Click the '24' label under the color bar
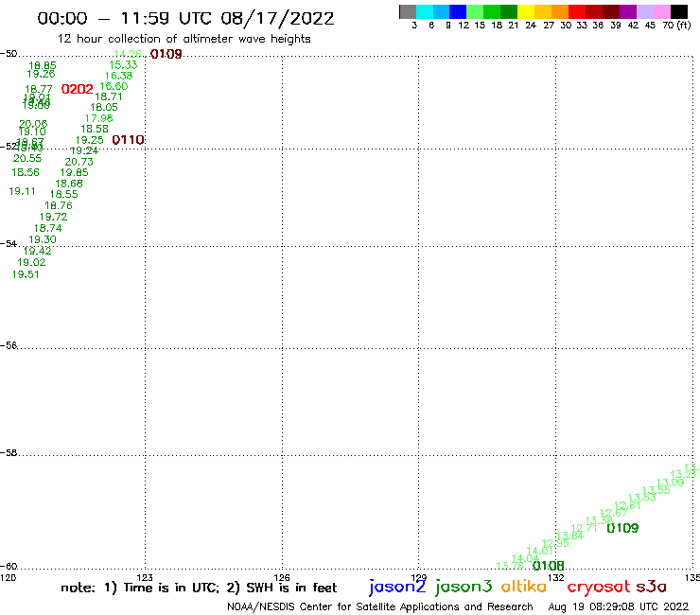The height and width of the screenshot is (615, 700). tap(531, 26)
